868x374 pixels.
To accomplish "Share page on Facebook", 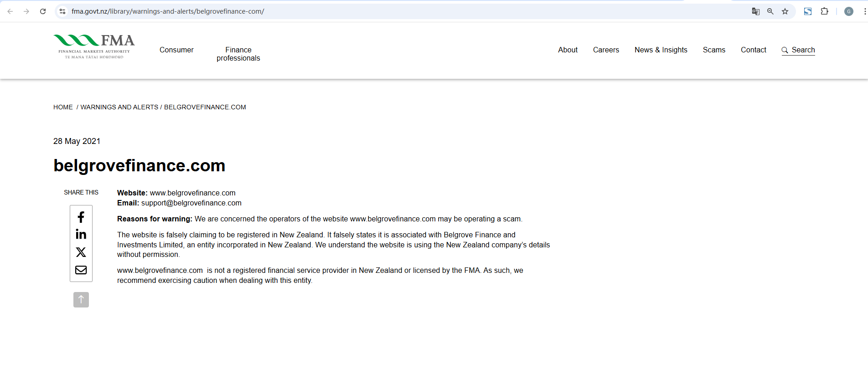I will click(81, 217).
